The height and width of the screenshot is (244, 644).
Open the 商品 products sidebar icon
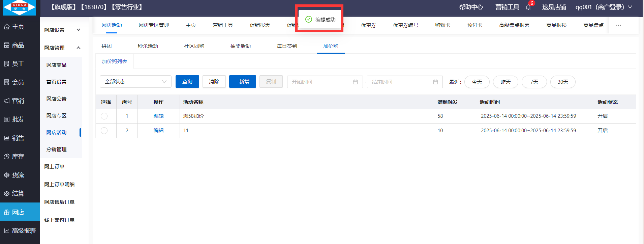(7, 45)
